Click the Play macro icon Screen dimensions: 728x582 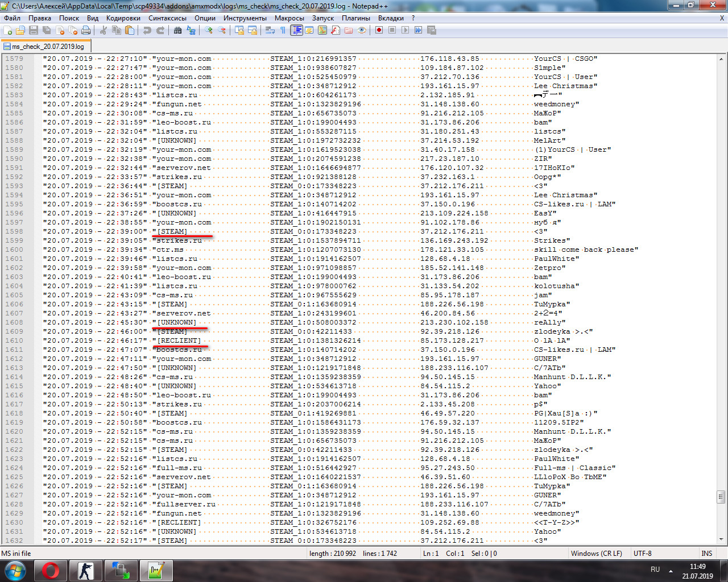[405, 30]
